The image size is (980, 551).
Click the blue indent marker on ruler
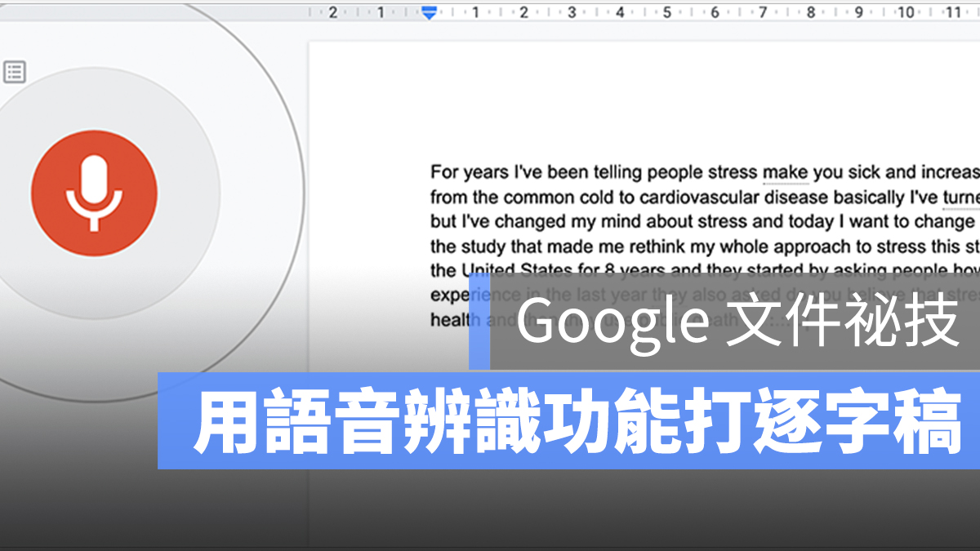[x=429, y=12]
